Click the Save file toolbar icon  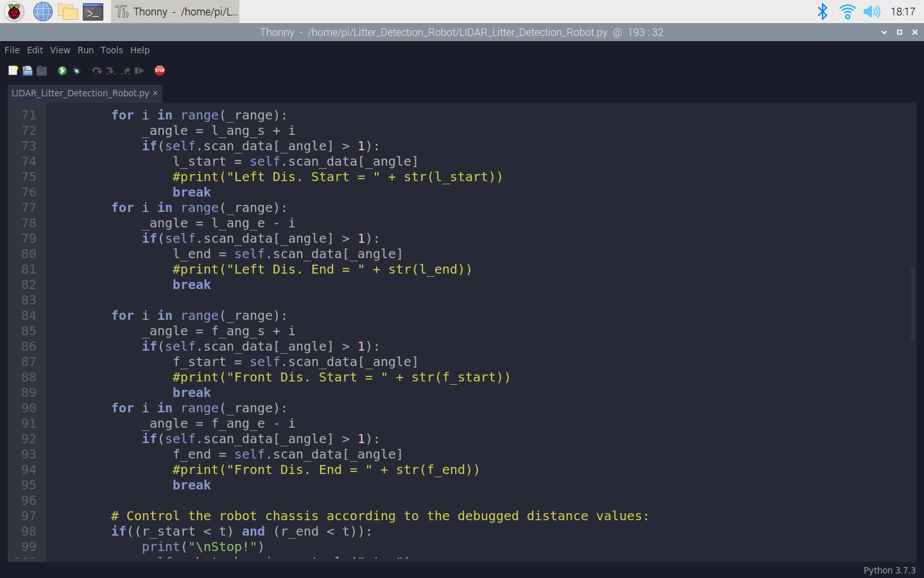click(42, 71)
